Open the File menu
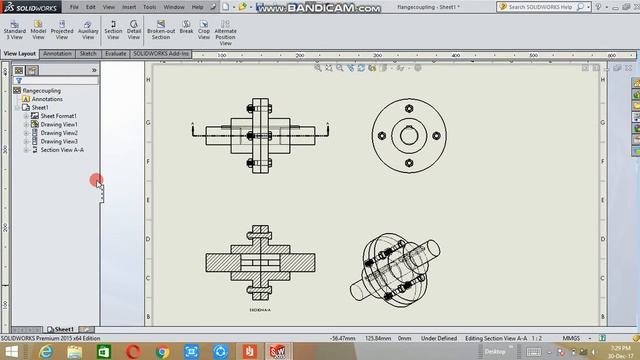Viewport: 640px width, 360px height. [x=74, y=7]
